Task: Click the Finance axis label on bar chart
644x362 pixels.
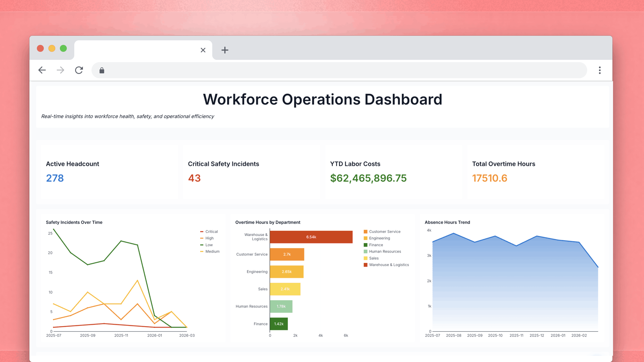Action: coord(260,324)
